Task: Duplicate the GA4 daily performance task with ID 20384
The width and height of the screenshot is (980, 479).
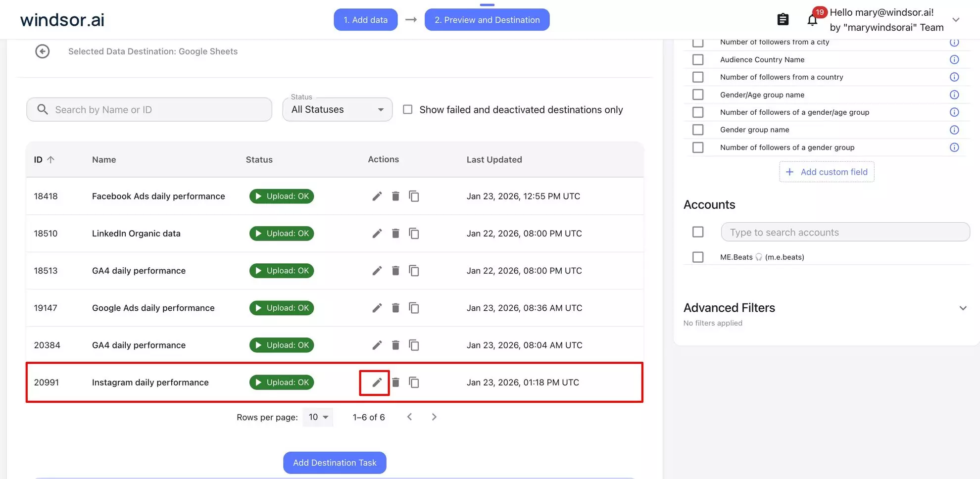Action: [414, 345]
